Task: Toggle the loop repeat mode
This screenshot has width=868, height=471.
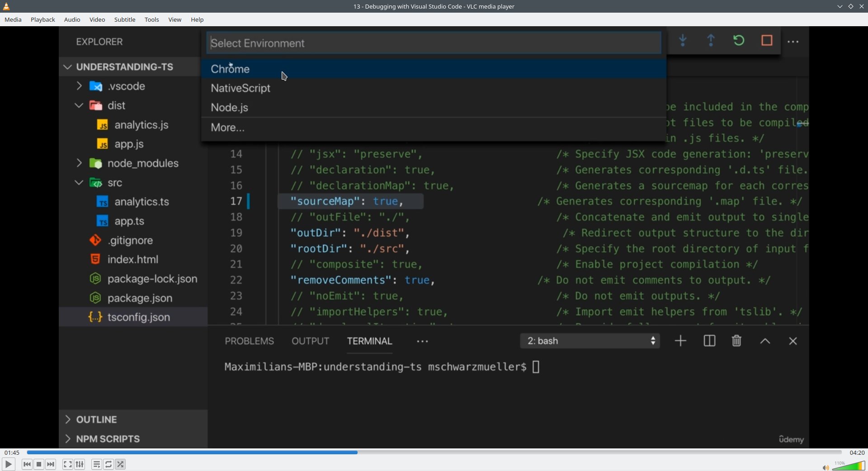Action: tap(109, 464)
